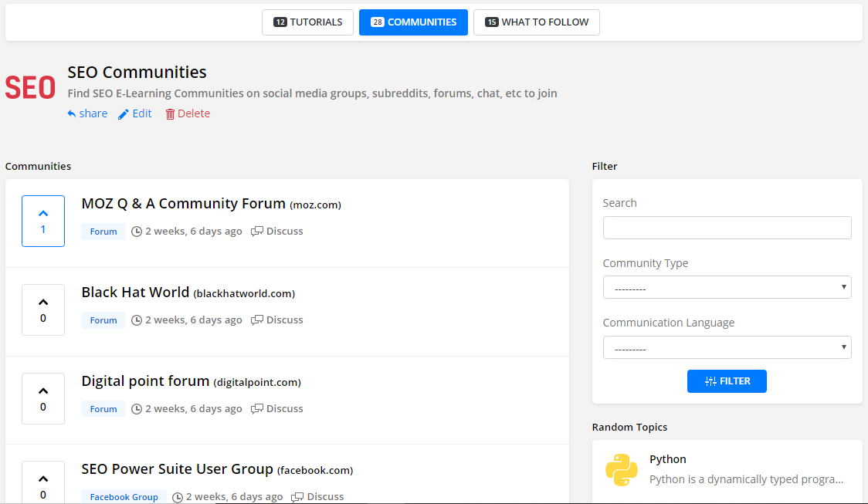Expand the Communication Language dropdown
The width and height of the screenshot is (868, 504).
pyautogui.click(x=727, y=347)
